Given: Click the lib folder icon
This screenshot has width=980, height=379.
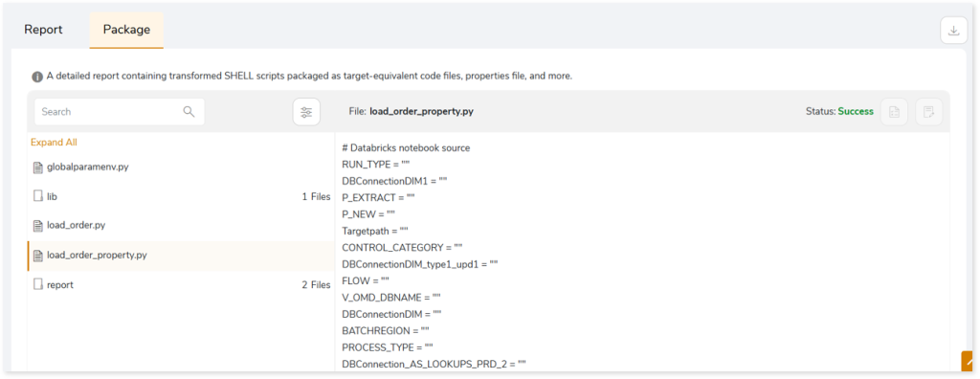Looking at the screenshot, I should [x=38, y=196].
